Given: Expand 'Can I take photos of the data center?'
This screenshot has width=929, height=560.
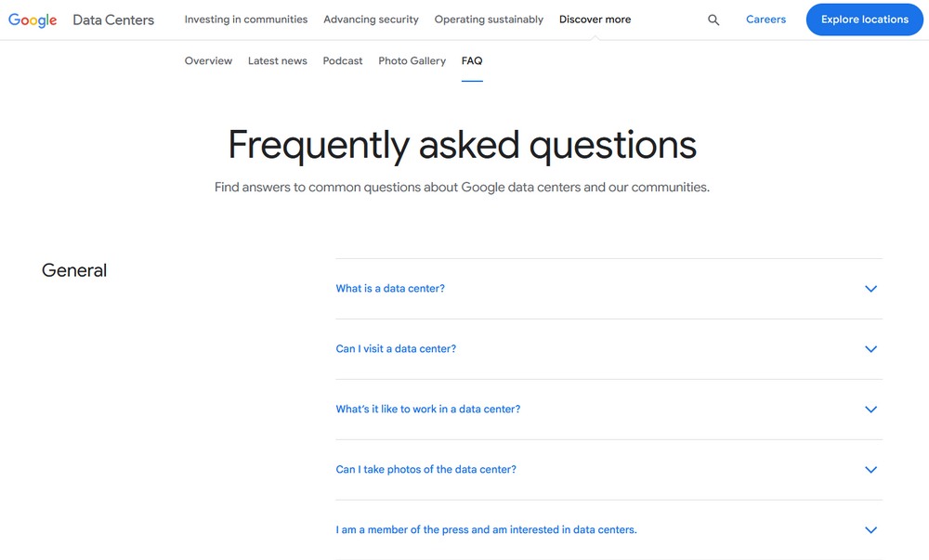Looking at the screenshot, I should (609, 470).
